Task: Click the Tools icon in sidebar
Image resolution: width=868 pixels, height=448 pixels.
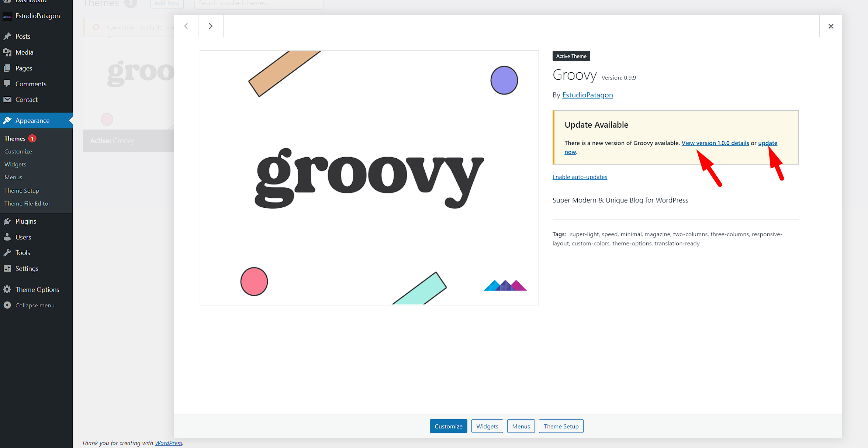Action: pyautogui.click(x=7, y=252)
